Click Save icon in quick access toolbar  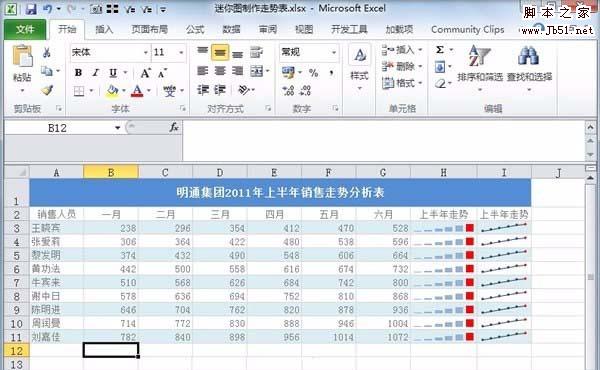point(31,9)
